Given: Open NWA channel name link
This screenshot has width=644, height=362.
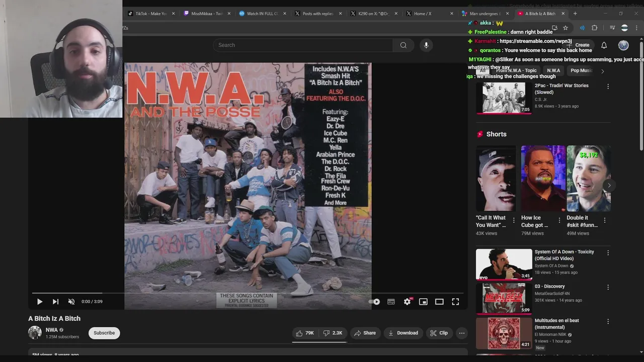Looking at the screenshot, I should (x=52, y=330).
